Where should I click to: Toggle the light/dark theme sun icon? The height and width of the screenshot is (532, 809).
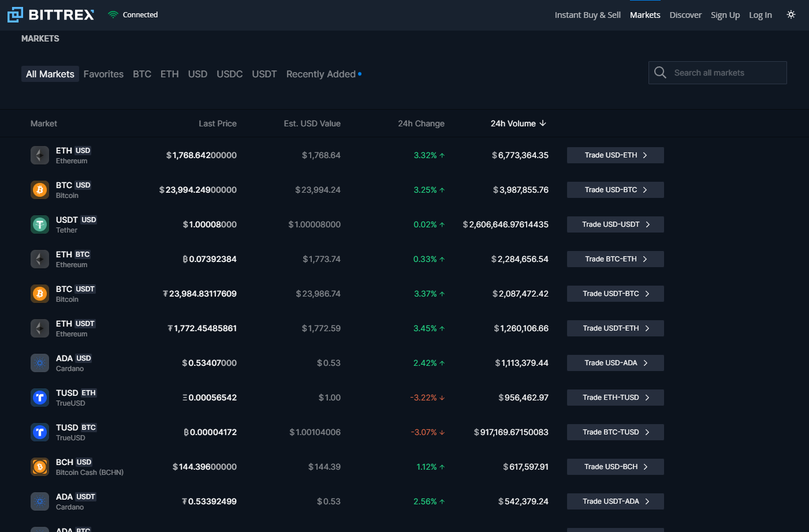pos(791,14)
